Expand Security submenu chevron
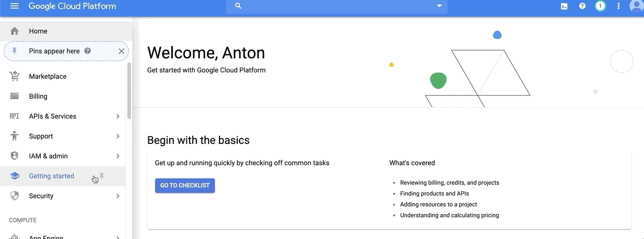 tap(118, 196)
